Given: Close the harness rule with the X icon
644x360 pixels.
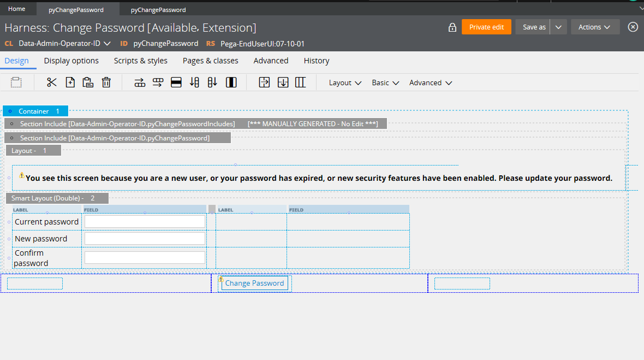Looking at the screenshot, I should point(633,27).
